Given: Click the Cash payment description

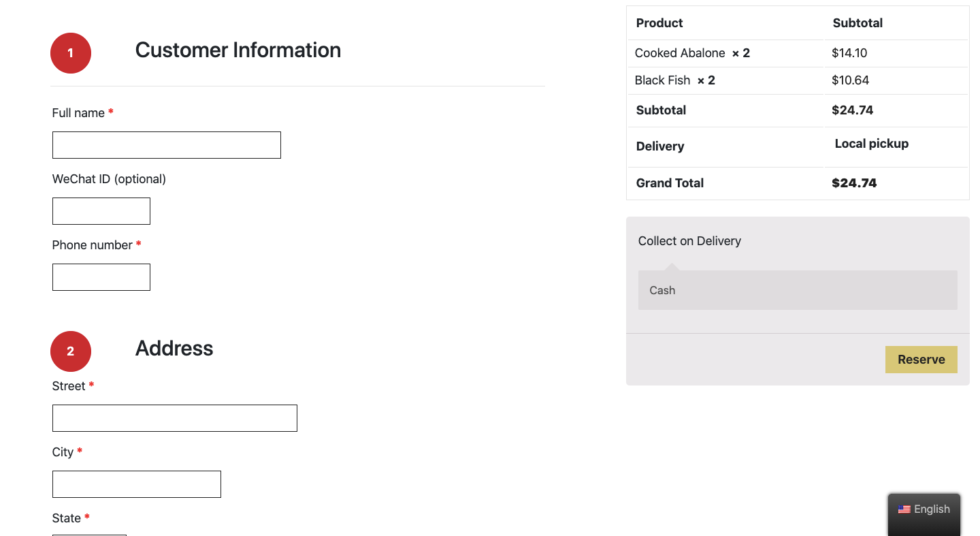Looking at the screenshot, I should [x=798, y=290].
